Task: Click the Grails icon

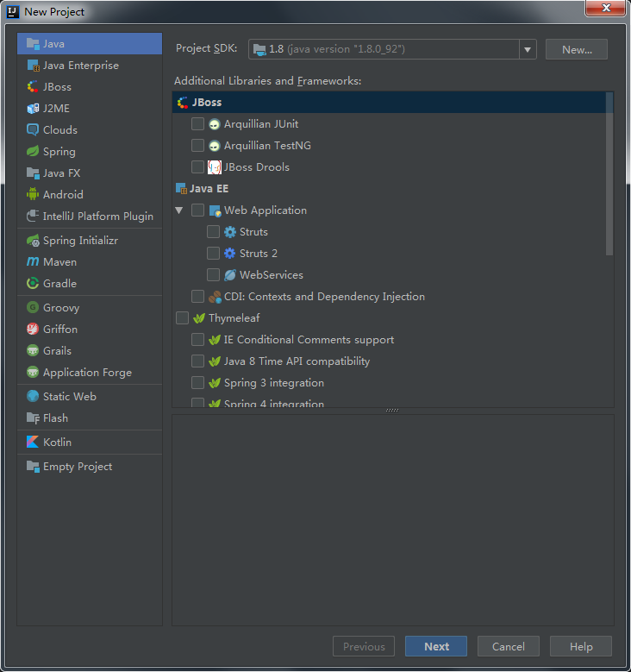Action: 33,350
